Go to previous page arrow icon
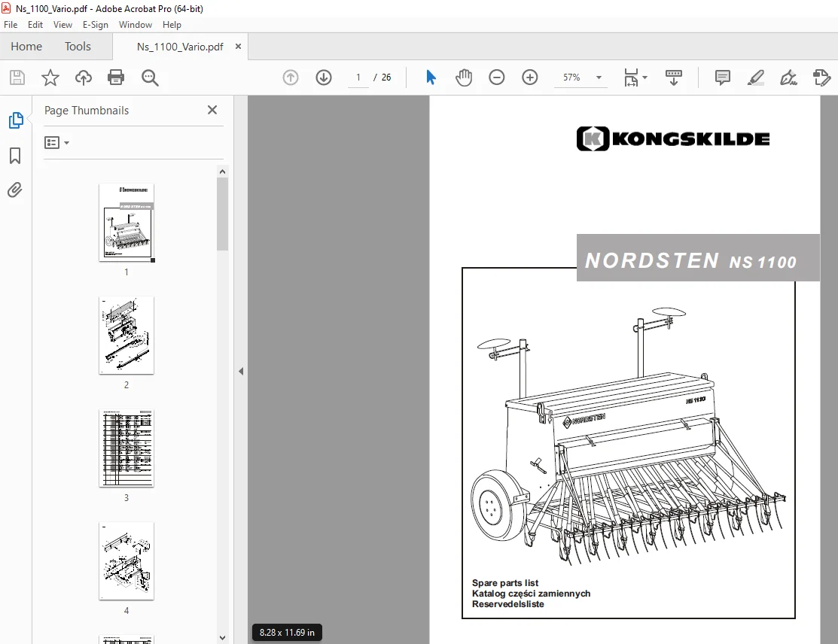Screen dimensions: 838x644 [x=291, y=77]
